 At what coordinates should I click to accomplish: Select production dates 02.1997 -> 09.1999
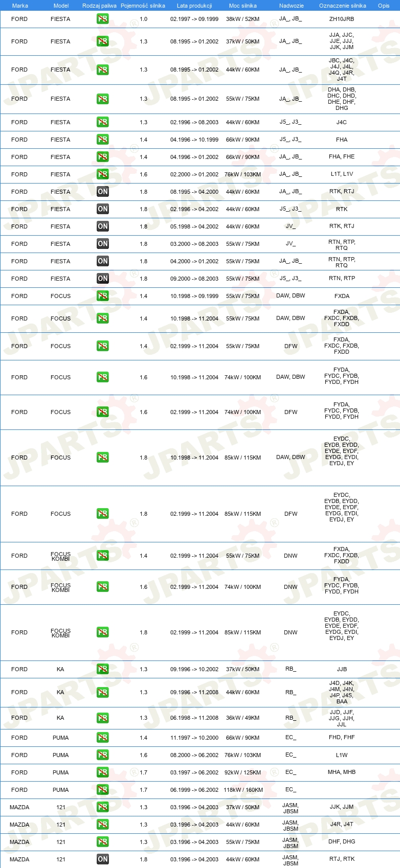(194, 19)
